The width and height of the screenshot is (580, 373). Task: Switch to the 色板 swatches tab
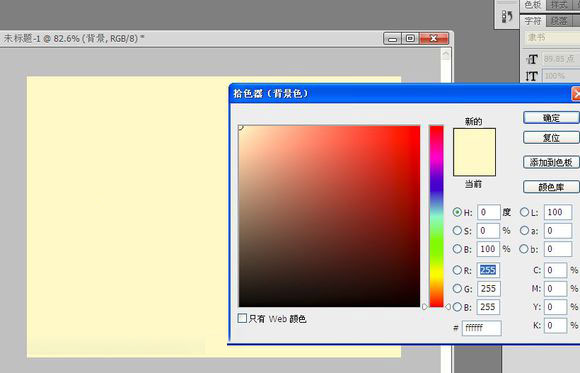tap(533, 5)
